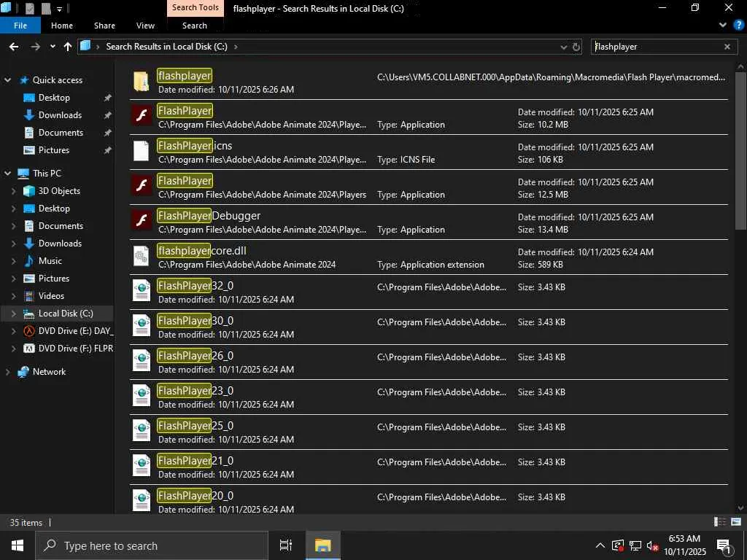Image resolution: width=747 pixels, height=560 pixels.
Task: Refresh the search results
Action: point(576,47)
